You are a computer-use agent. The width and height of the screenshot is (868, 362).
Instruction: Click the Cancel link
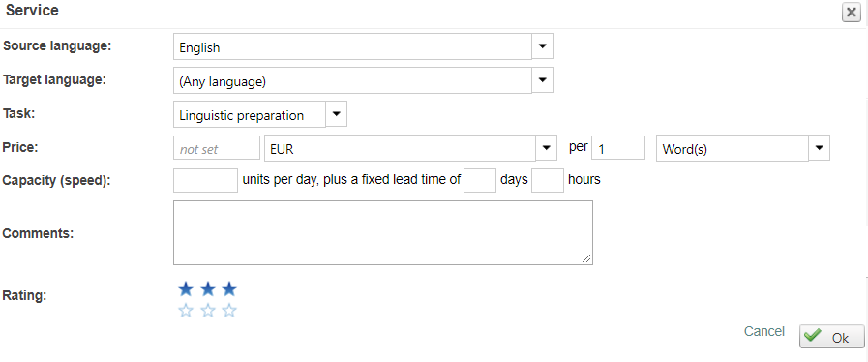[x=763, y=331]
